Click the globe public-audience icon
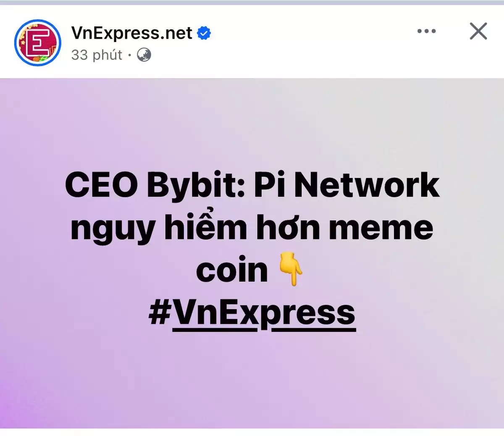 click(144, 55)
